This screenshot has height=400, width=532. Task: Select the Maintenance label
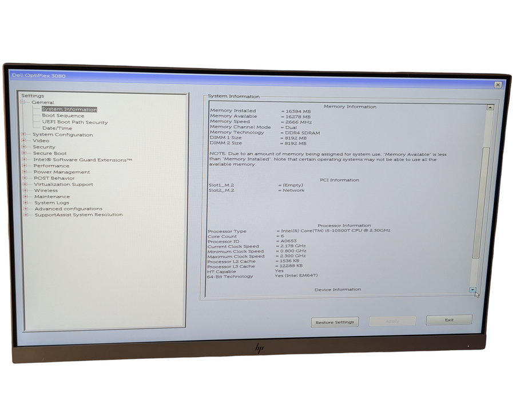(52, 197)
